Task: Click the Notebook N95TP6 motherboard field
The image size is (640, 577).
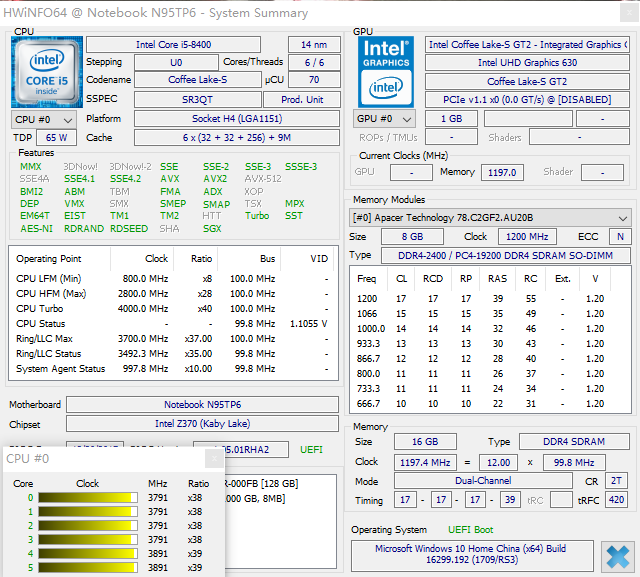Action: coord(204,405)
